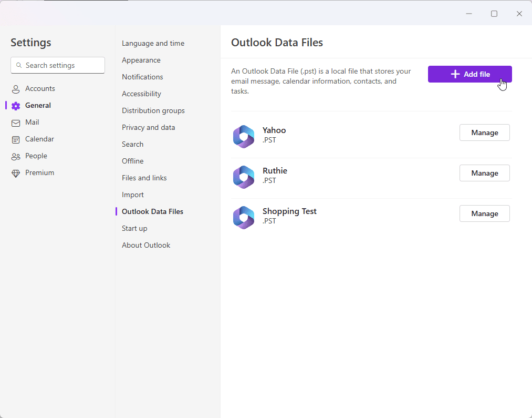Click the Shopping Test file name
This screenshot has height=418, width=532.
289,211
